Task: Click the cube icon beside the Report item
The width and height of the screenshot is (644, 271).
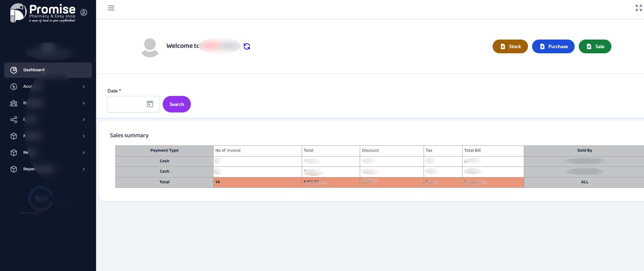Action: 14,169
